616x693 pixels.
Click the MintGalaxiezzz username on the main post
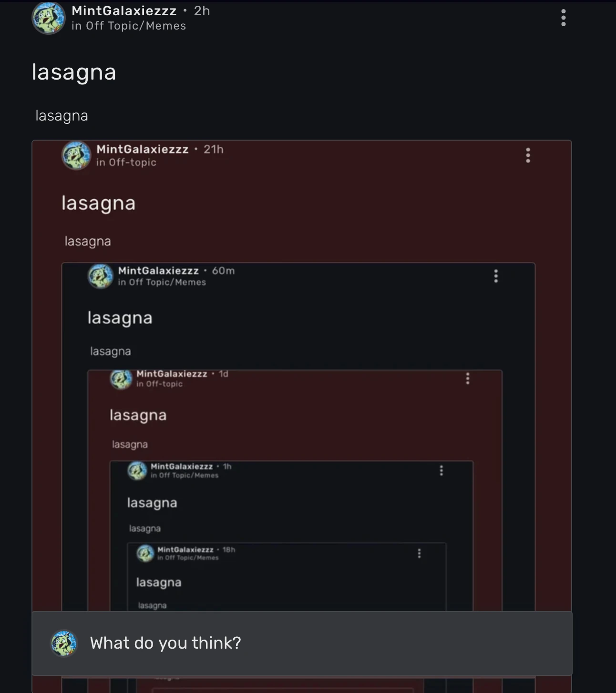click(123, 10)
